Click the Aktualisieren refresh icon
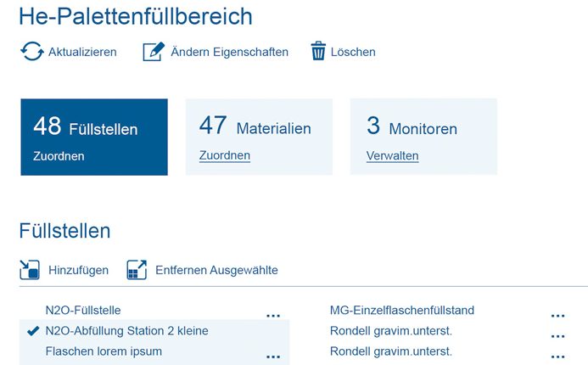 tap(32, 52)
